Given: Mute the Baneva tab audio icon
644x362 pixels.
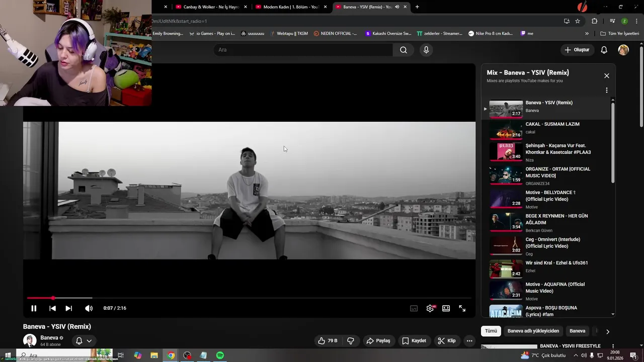Looking at the screenshot, I should click(397, 7).
